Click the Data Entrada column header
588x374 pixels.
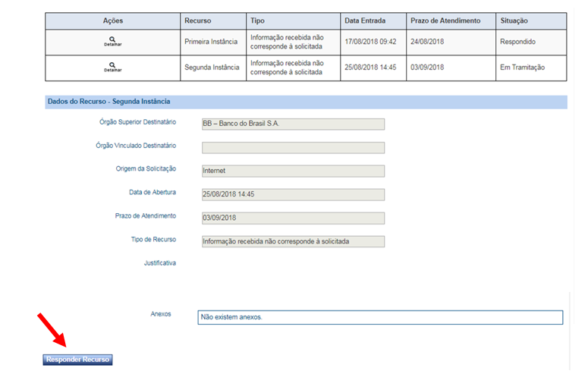364,20
